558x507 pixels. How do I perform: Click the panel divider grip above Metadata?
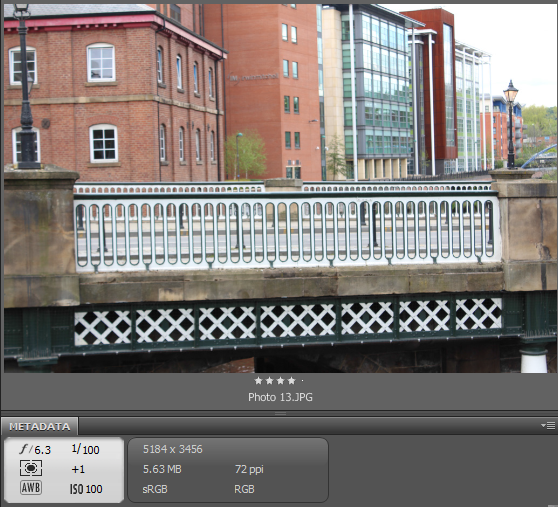[280, 413]
